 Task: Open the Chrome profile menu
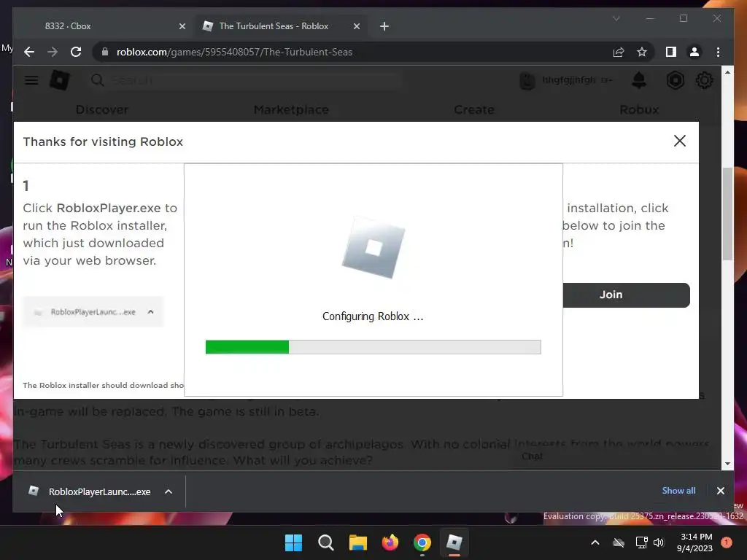click(694, 52)
